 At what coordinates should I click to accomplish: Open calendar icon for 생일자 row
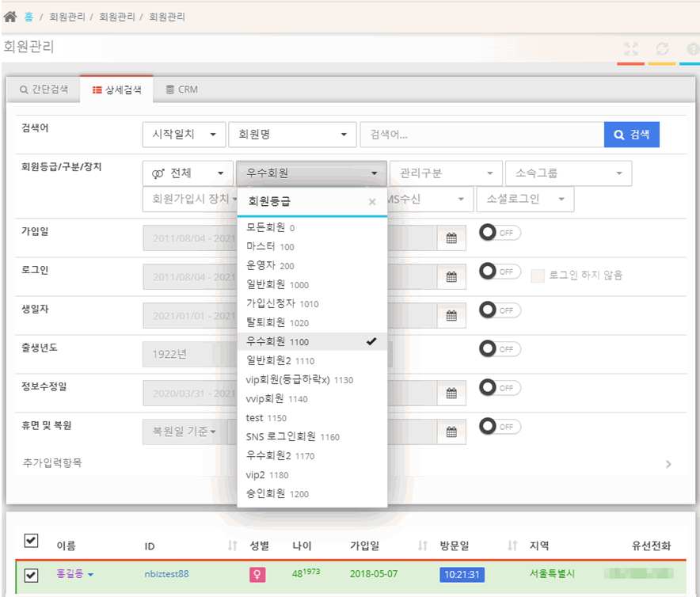(451, 316)
